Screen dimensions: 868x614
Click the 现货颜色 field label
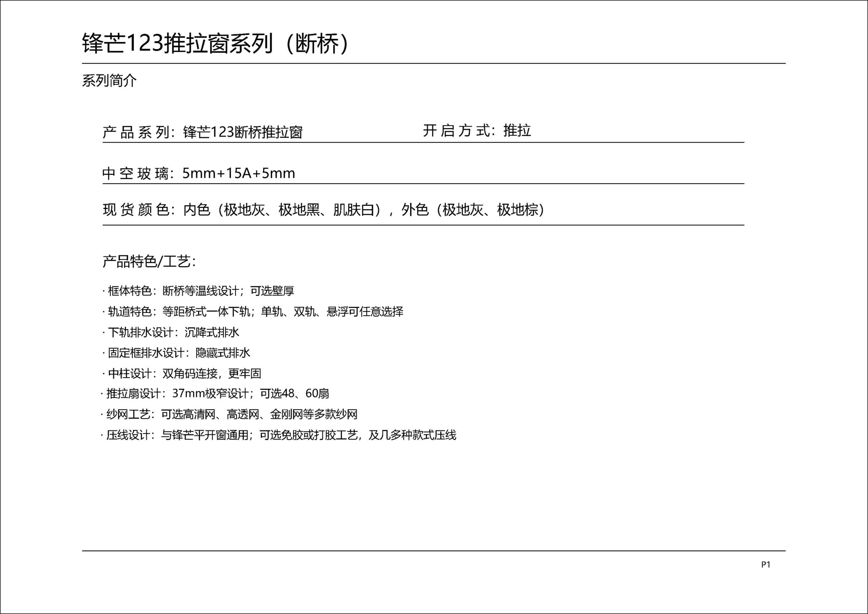pyautogui.click(x=136, y=210)
